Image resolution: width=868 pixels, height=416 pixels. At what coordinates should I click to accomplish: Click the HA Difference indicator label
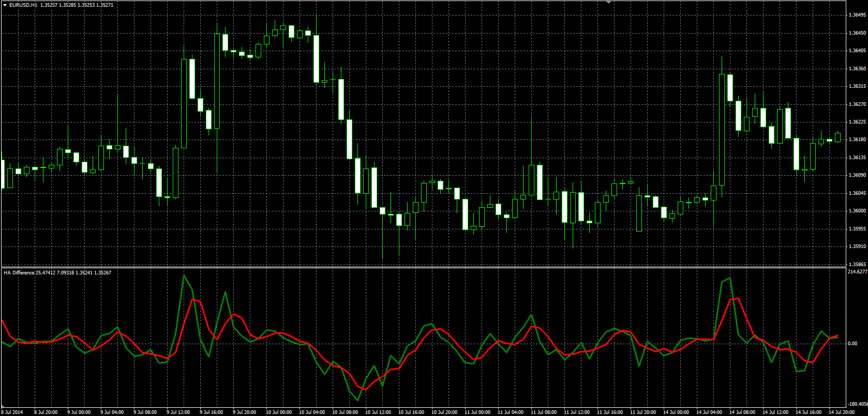tap(19, 272)
